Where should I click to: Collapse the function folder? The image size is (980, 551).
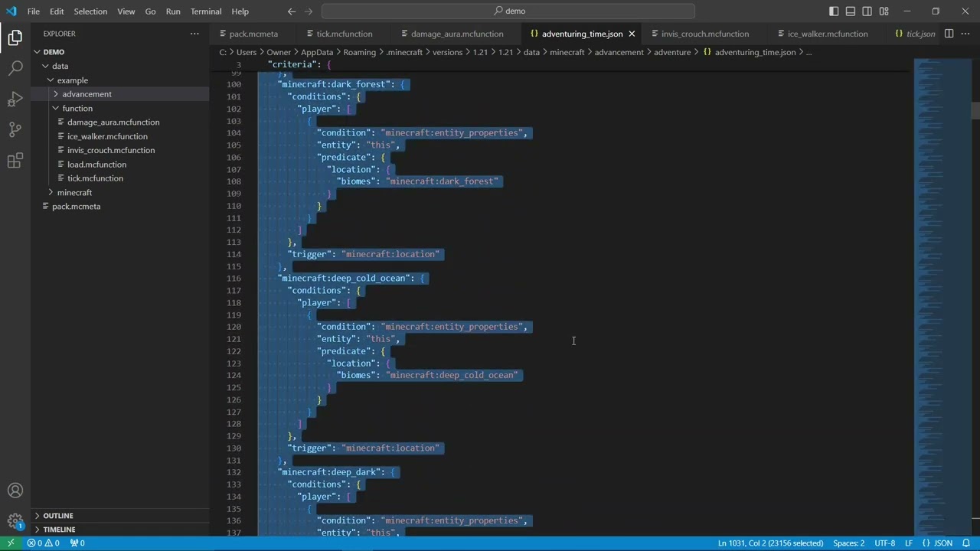tap(119, 109)
